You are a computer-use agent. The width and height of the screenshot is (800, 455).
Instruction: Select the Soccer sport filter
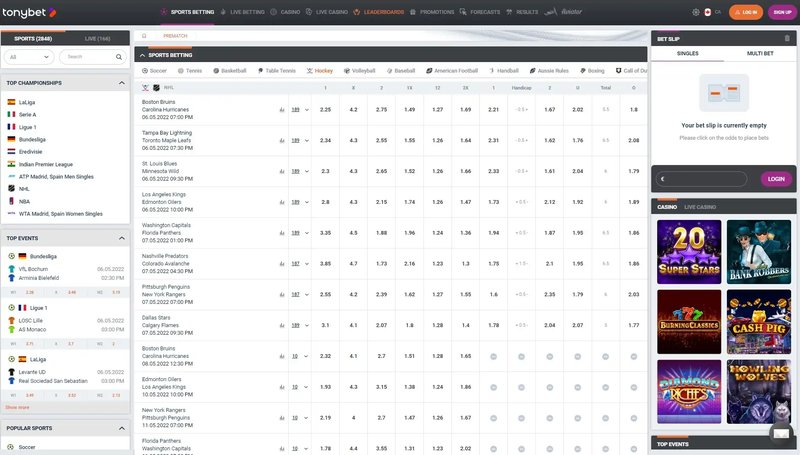[x=153, y=71]
